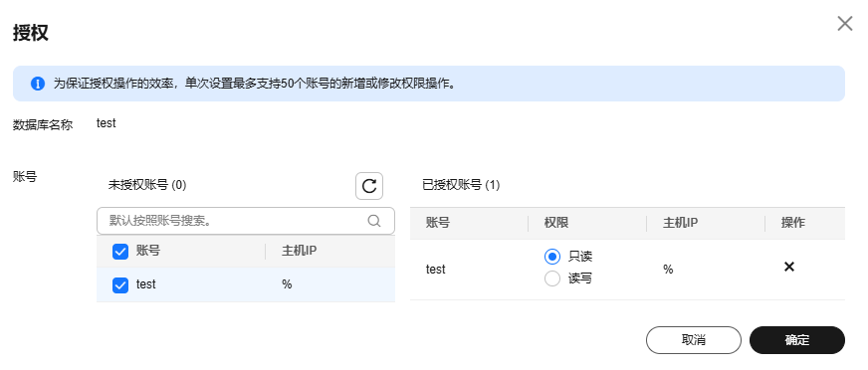Click the 取消 button

click(694, 339)
